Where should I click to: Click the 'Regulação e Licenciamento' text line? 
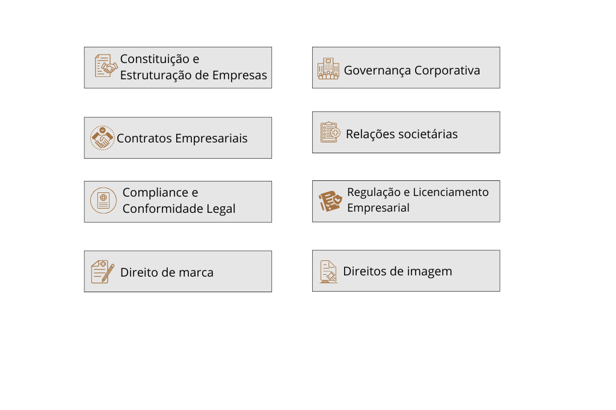[x=418, y=192]
